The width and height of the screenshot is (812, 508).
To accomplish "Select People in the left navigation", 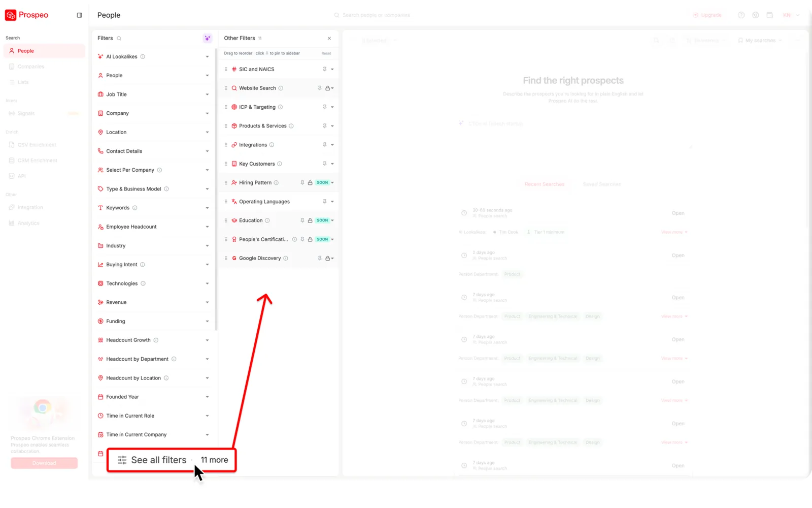I will tap(44, 51).
